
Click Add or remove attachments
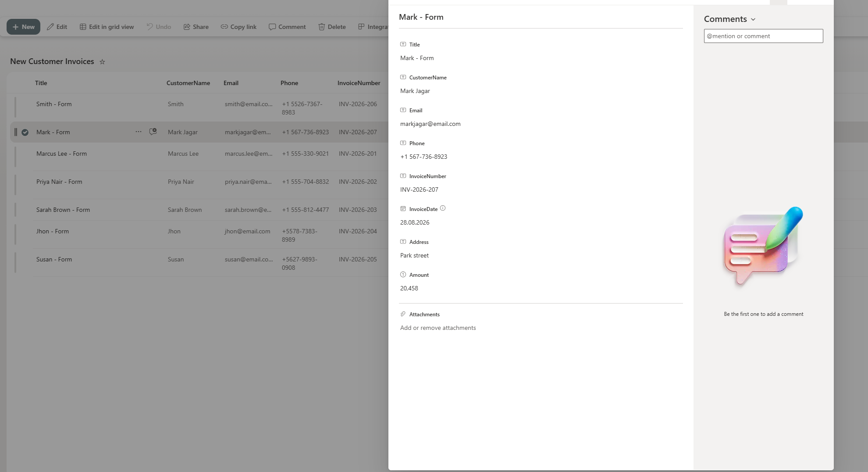[x=438, y=328]
